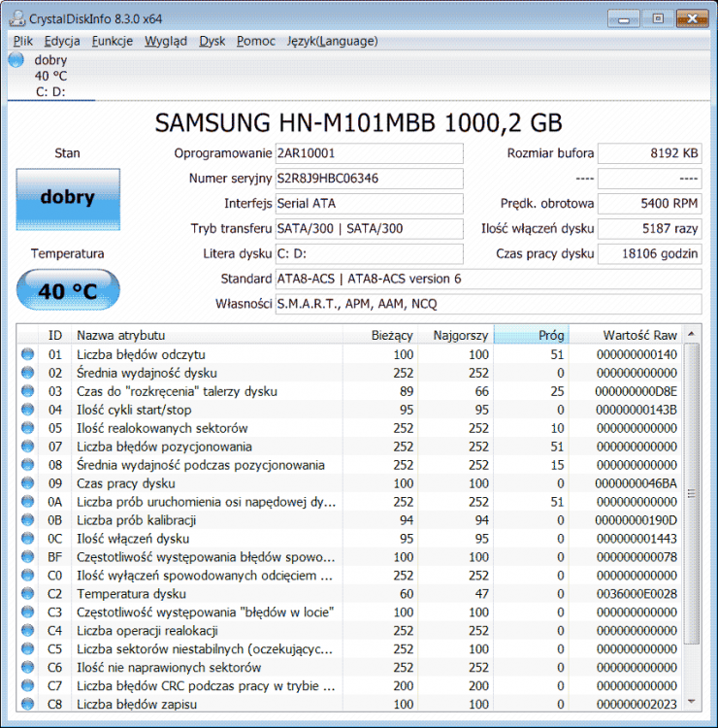The height and width of the screenshot is (728, 718).
Task: Open the Plik menu
Action: (23, 41)
